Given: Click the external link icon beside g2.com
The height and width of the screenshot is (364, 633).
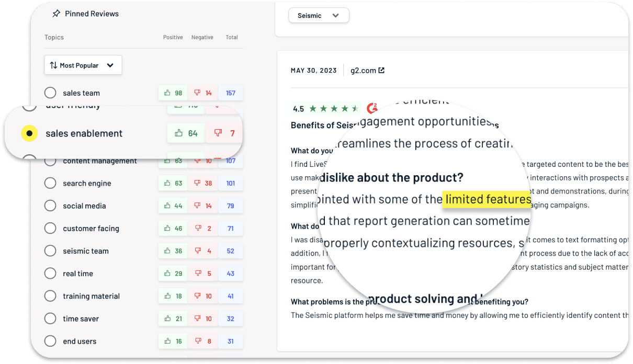Looking at the screenshot, I should point(381,71).
